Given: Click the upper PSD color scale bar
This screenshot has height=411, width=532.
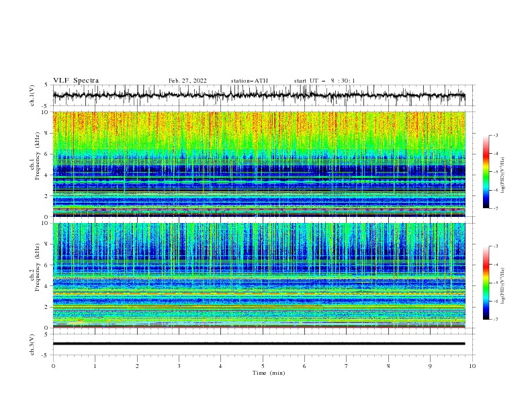Looking at the screenshot, I should point(486,171).
